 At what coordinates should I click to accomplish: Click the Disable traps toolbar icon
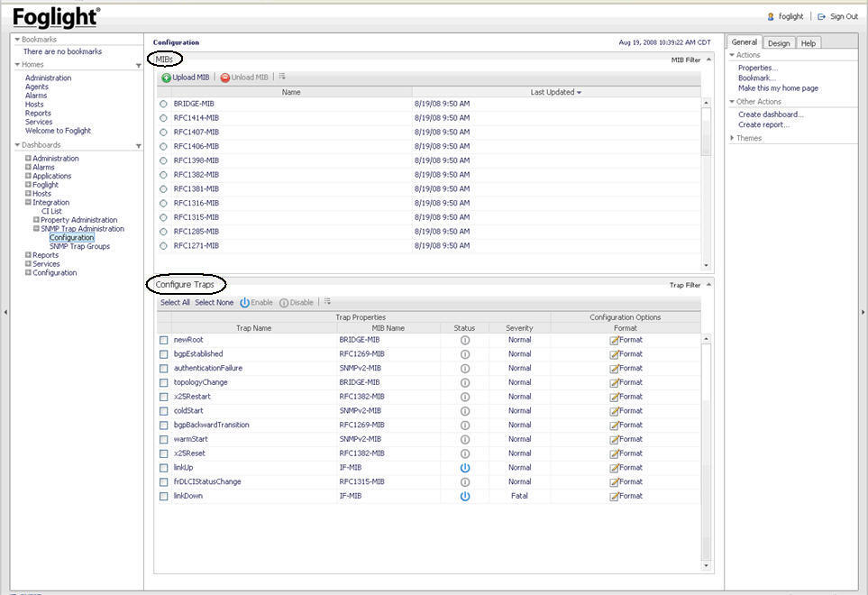pyautogui.click(x=283, y=303)
